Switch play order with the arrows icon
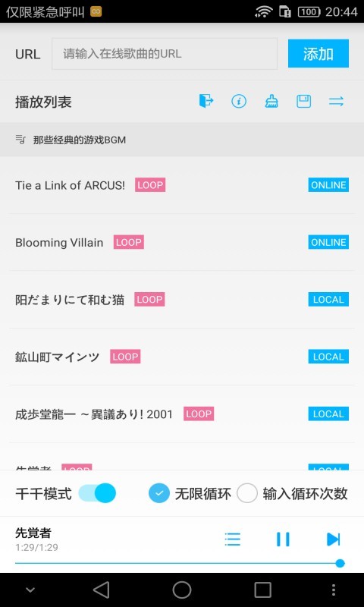 [x=336, y=102]
